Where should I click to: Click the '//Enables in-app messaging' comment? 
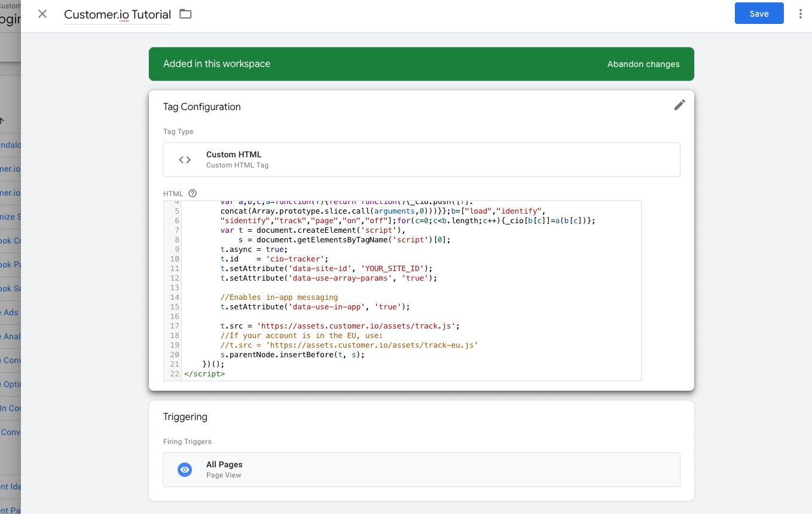pos(279,297)
